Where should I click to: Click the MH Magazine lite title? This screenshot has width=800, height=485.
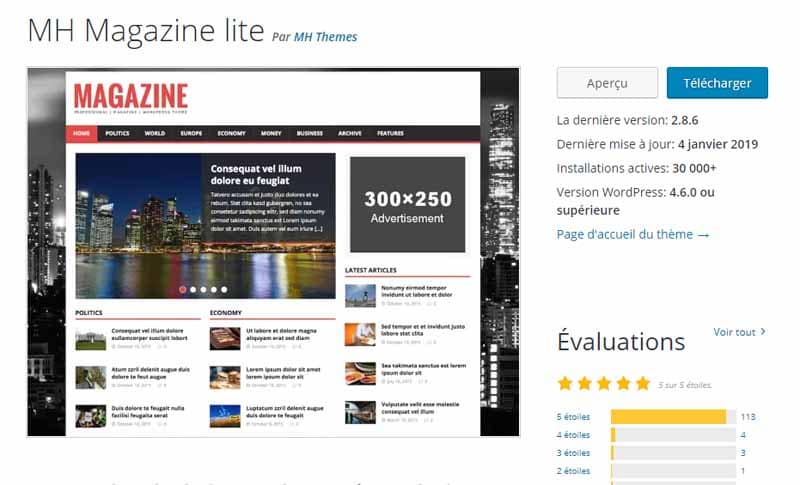click(146, 31)
